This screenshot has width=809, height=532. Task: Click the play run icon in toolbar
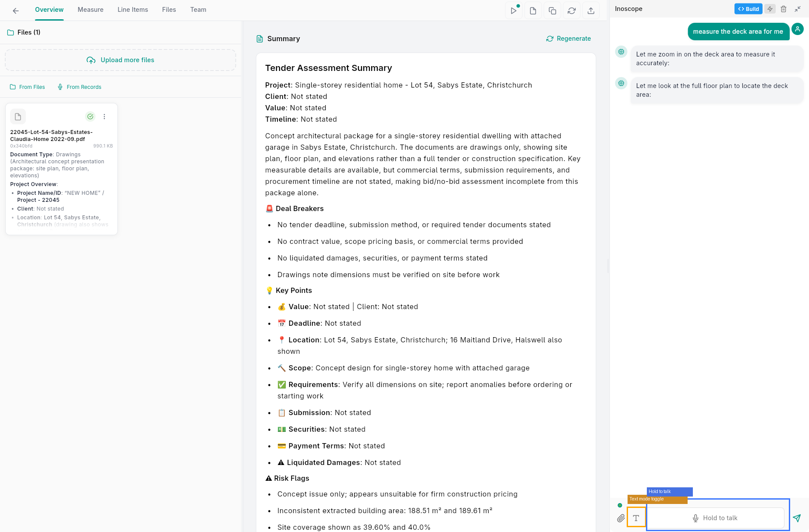tap(513, 11)
